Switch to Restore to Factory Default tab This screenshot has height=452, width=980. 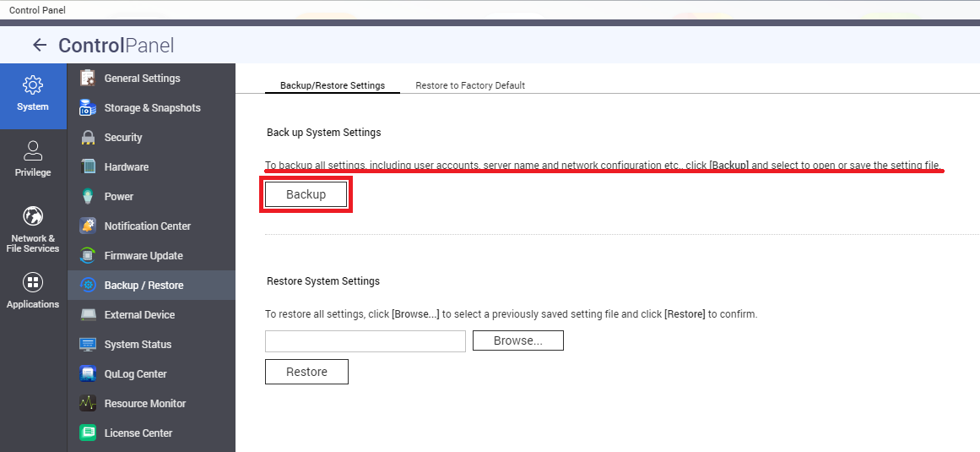470,85
